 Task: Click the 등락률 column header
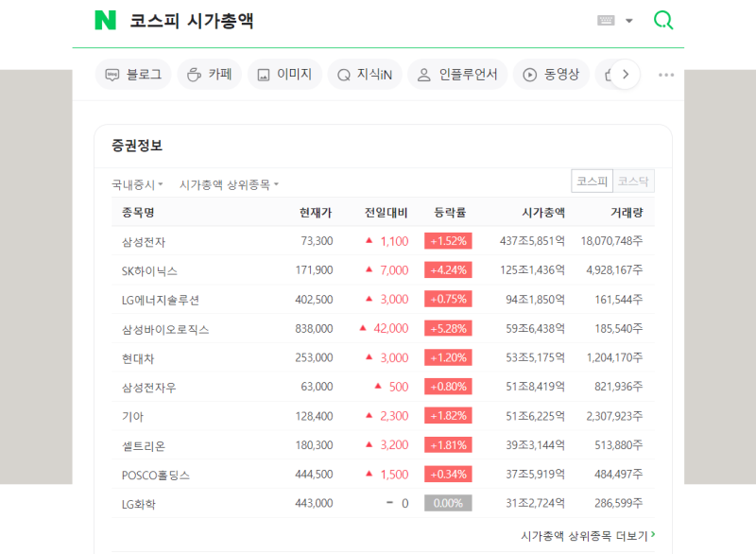[450, 212]
